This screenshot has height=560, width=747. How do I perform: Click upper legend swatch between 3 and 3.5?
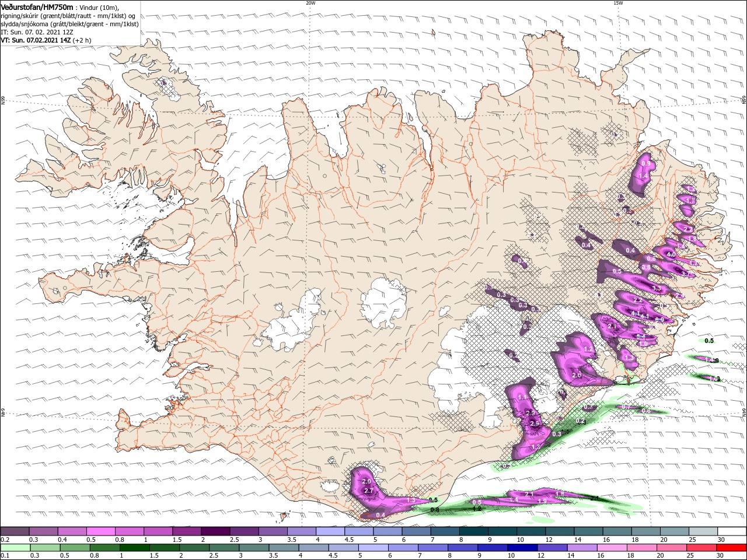(272, 531)
